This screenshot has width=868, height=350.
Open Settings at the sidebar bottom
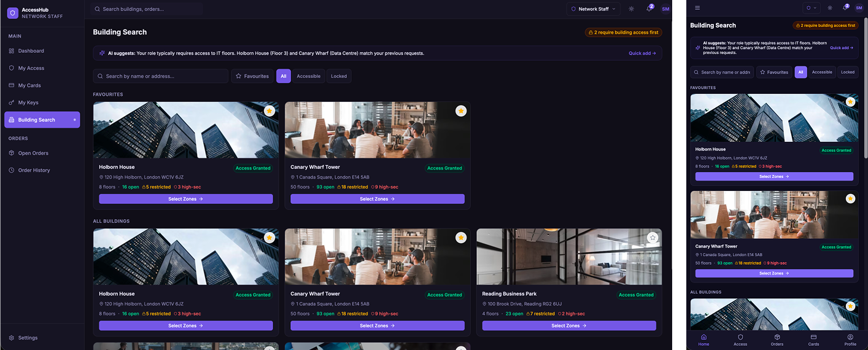(42, 338)
